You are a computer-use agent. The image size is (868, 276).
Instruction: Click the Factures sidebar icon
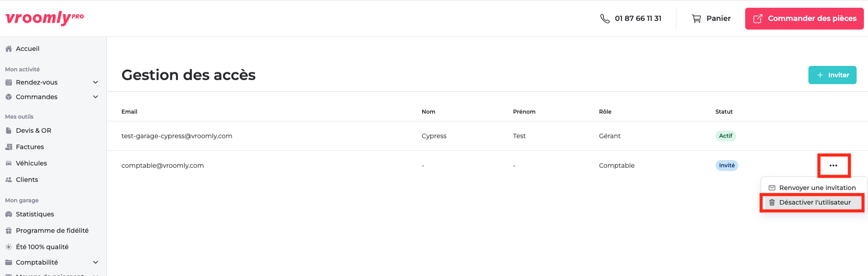coord(8,147)
